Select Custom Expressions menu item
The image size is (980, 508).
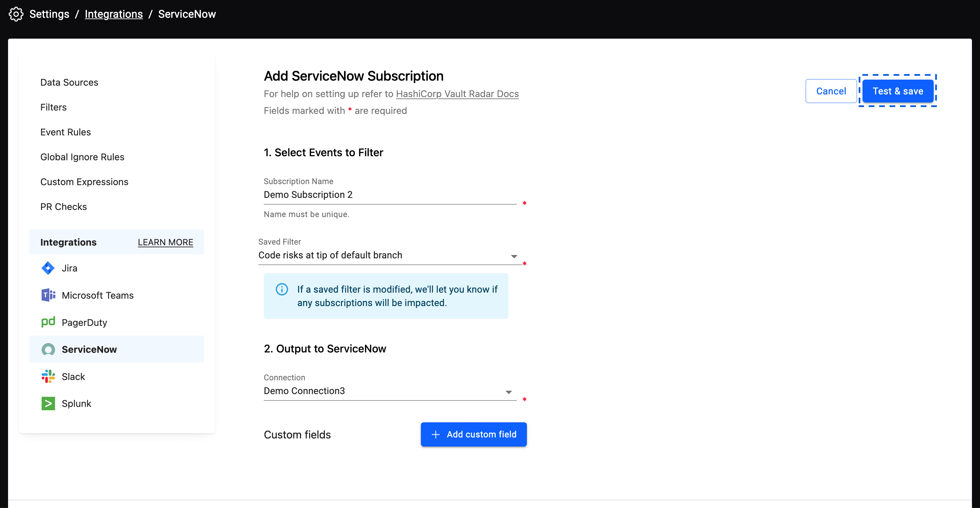tap(85, 181)
